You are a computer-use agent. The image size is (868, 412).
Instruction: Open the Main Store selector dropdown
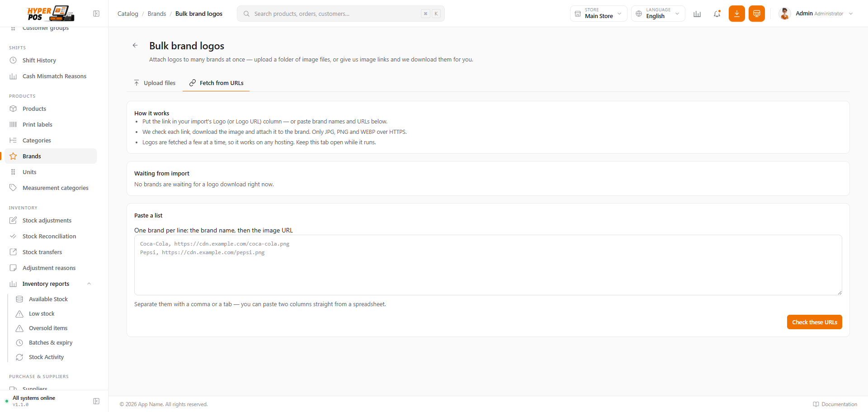pyautogui.click(x=599, y=14)
